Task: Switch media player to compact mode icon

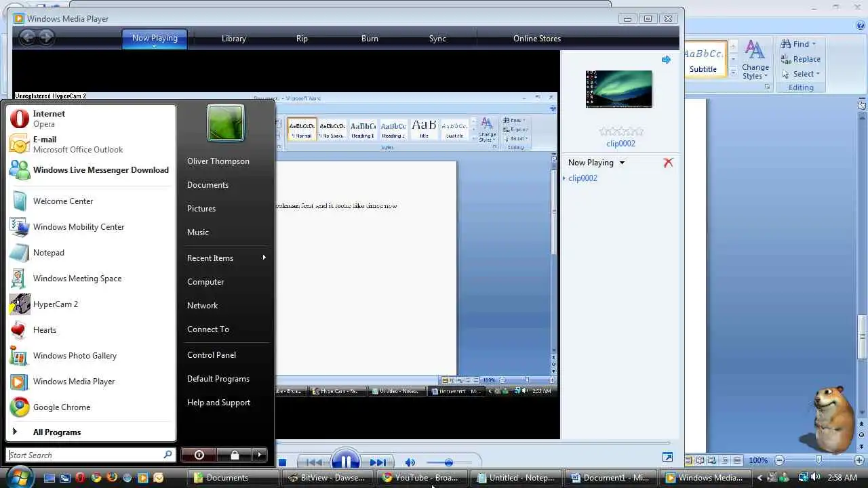Action: (x=668, y=457)
